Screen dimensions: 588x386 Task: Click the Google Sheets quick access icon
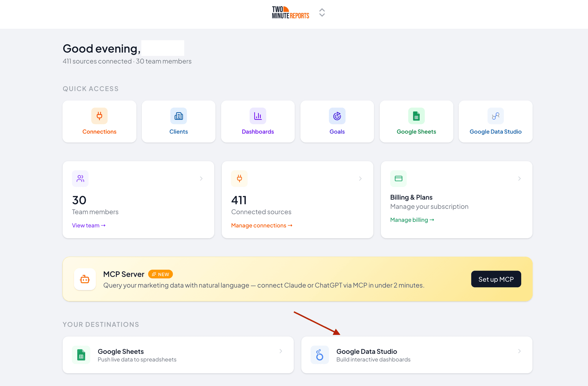click(x=417, y=116)
